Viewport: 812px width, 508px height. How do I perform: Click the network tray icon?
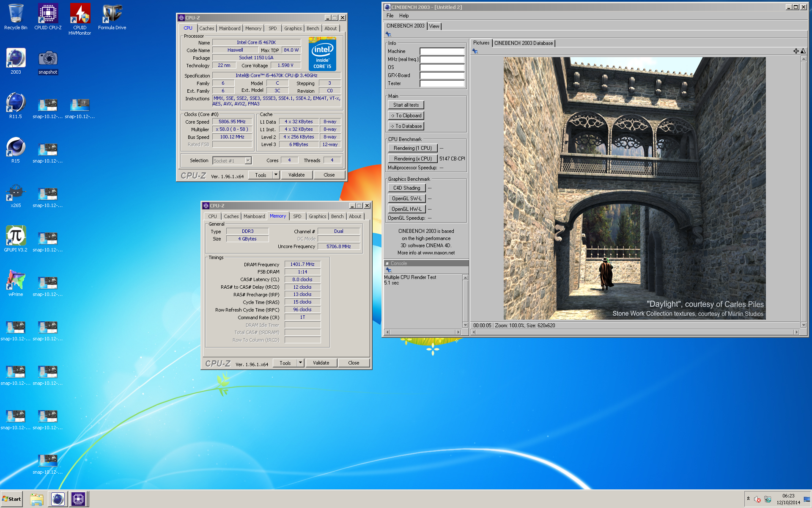[x=767, y=499]
